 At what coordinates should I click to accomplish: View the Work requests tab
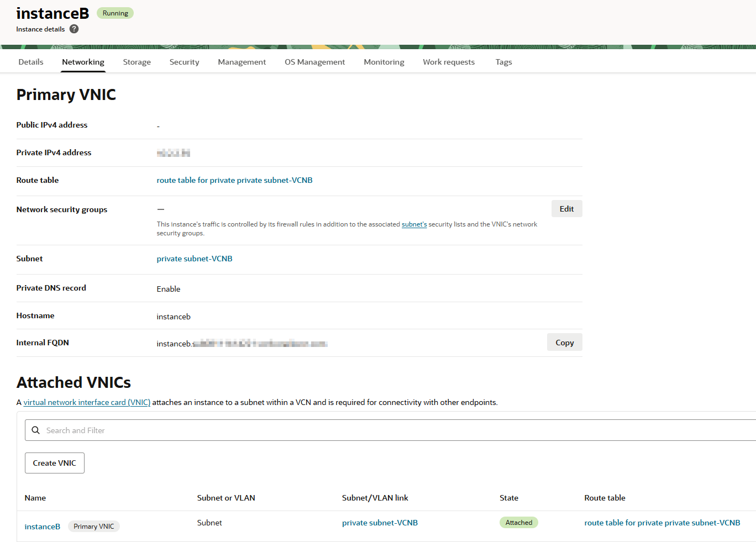click(448, 62)
